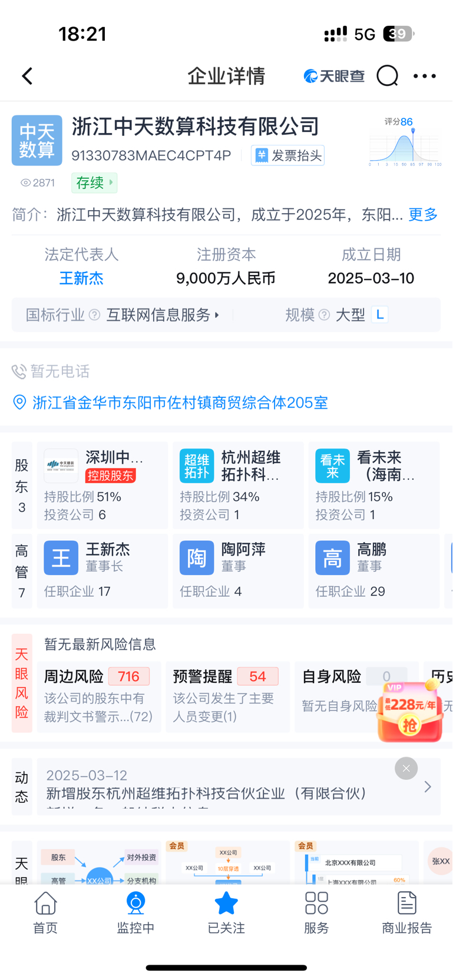Tap the 中天数算 company logo
This screenshot has height=980, width=453.
[37, 140]
